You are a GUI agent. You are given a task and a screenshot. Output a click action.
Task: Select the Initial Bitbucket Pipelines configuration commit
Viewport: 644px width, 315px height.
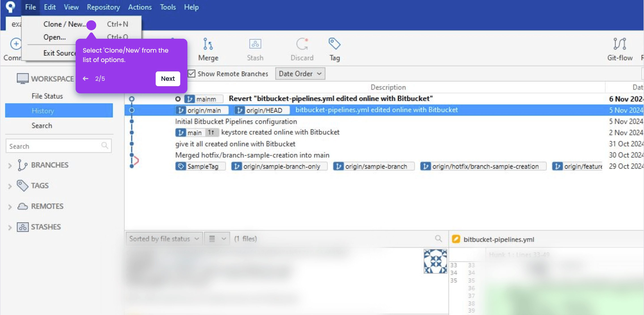pyautogui.click(x=236, y=121)
